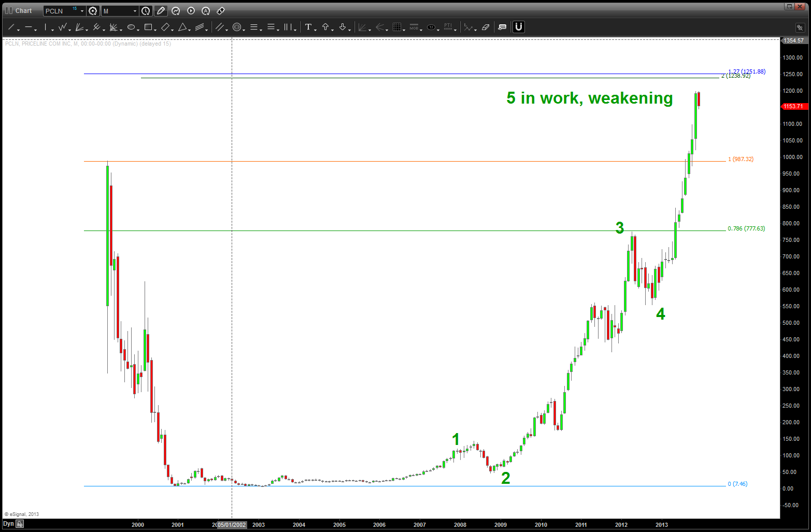Toggle the scale lock next to Dyn
Viewport: 811px width, 532px height.
[20, 524]
